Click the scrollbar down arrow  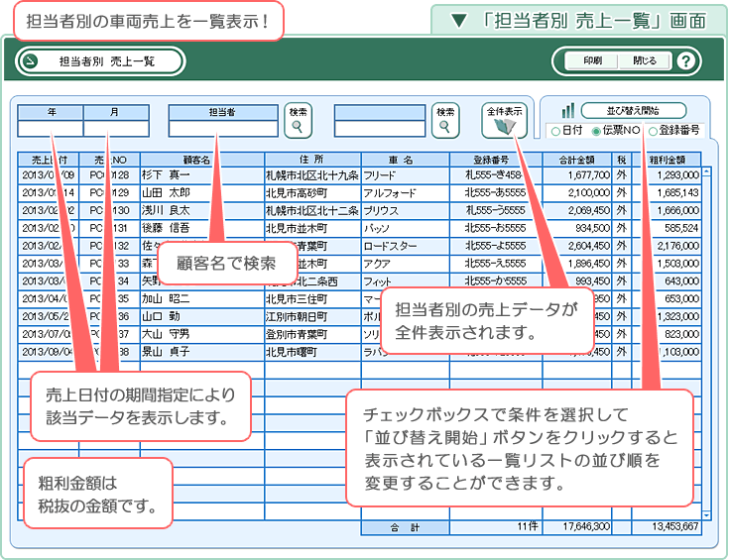(x=706, y=515)
